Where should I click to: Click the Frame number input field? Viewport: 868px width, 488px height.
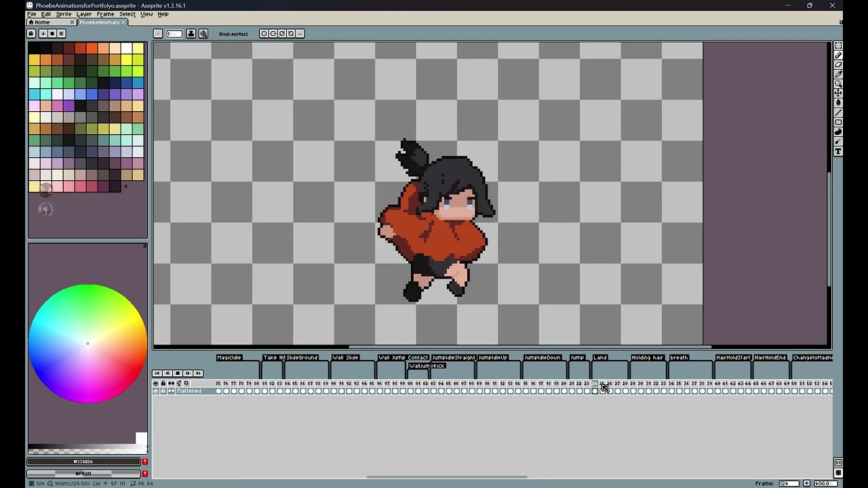[x=789, y=483]
